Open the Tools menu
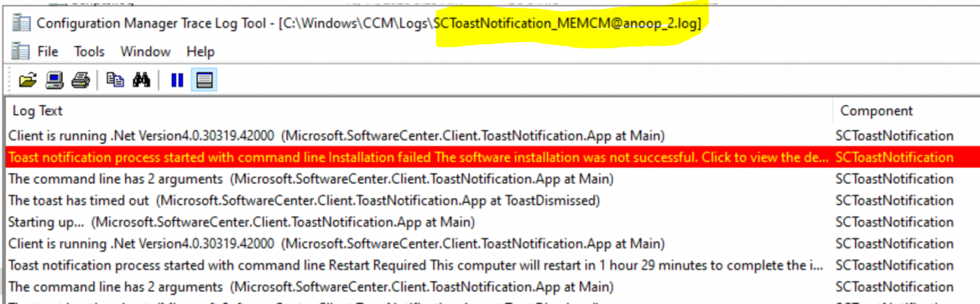This screenshot has width=980, height=304. coord(89,52)
